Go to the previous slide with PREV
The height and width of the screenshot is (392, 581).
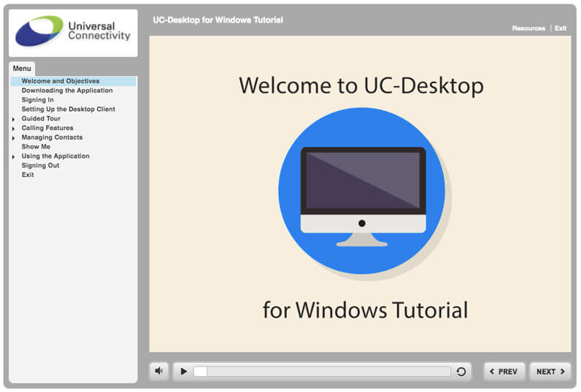tap(504, 372)
